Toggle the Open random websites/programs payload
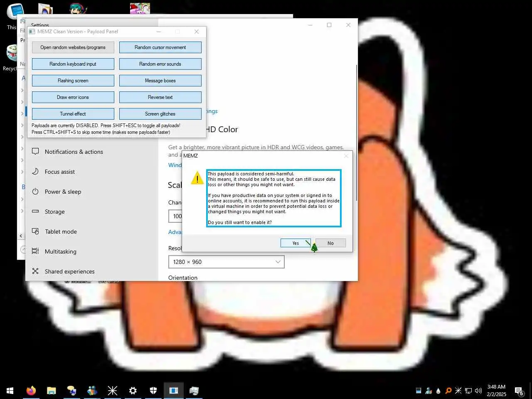This screenshot has width=532, height=399. point(73,47)
